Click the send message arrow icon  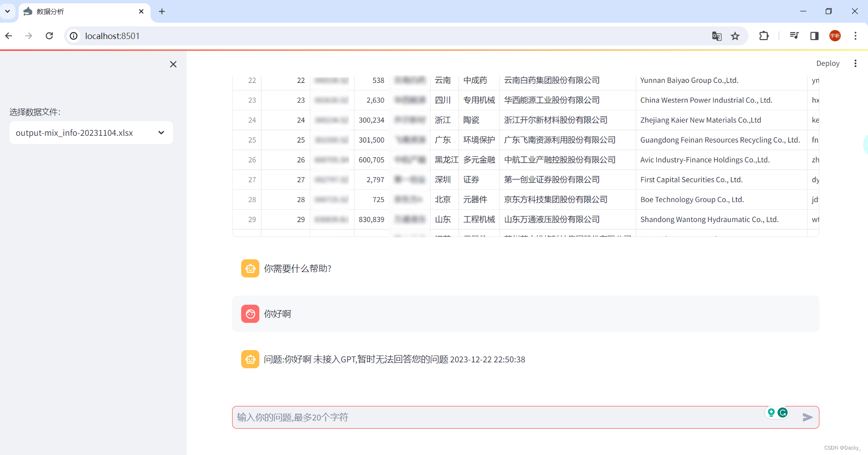(808, 417)
